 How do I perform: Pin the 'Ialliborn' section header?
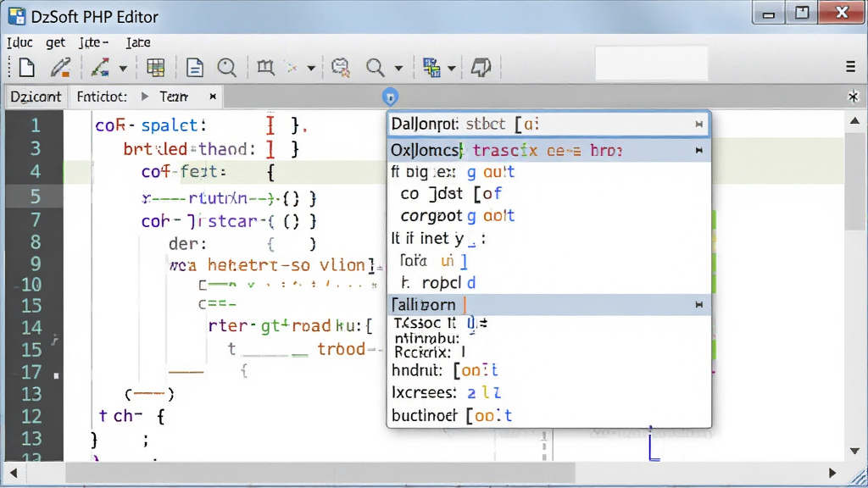(699, 304)
